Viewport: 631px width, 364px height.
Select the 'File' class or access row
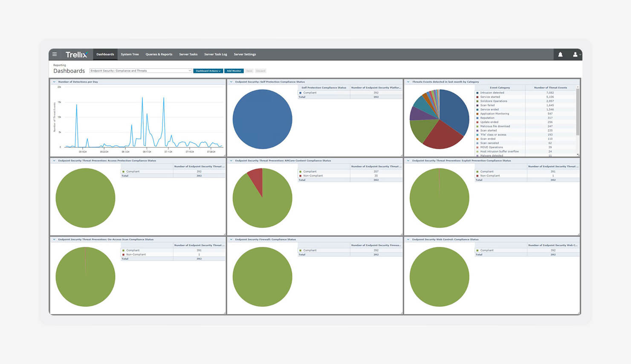point(525,135)
